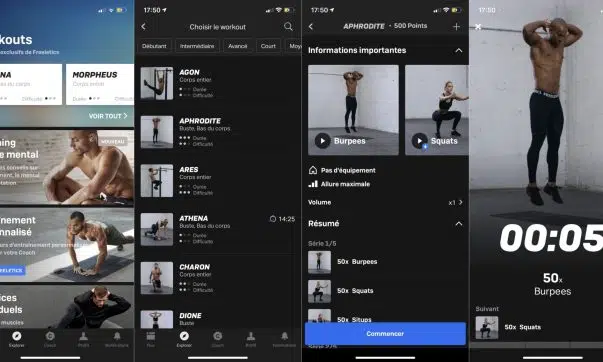Go back from the APHRODITE workout screen

point(311,27)
